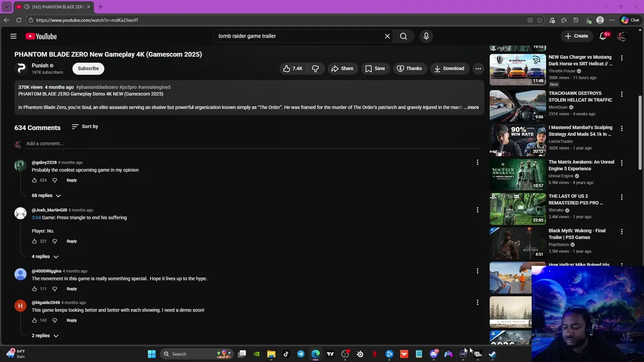
Task: Open the YouTube hamburger guide menu
Action: 14,36
